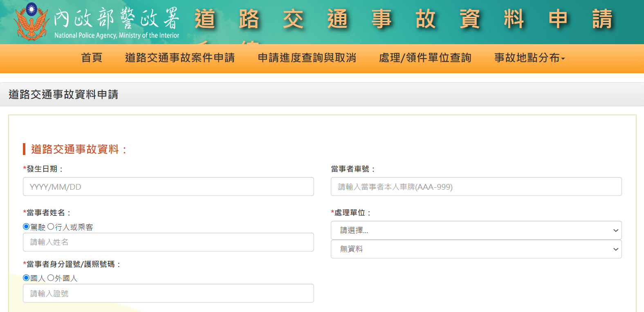Click the 當事者身分證號/護照號碼 label
Image resolution: width=644 pixels, height=312 pixels.
pos(72,264)
